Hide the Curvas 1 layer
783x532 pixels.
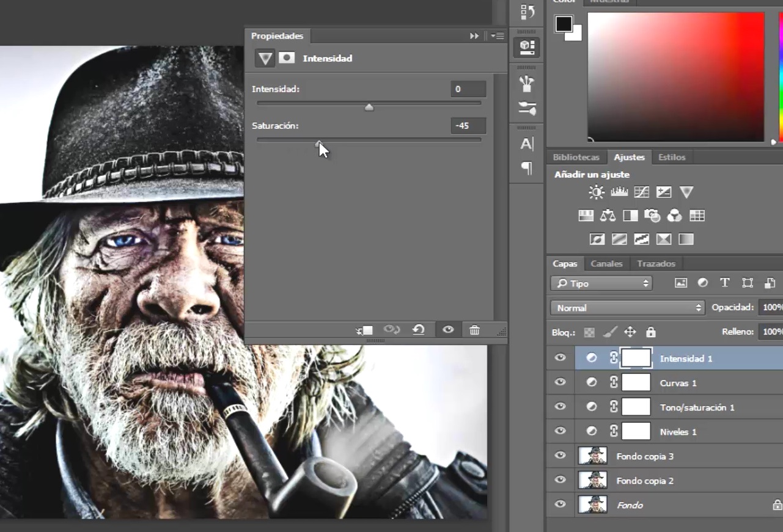560,382
